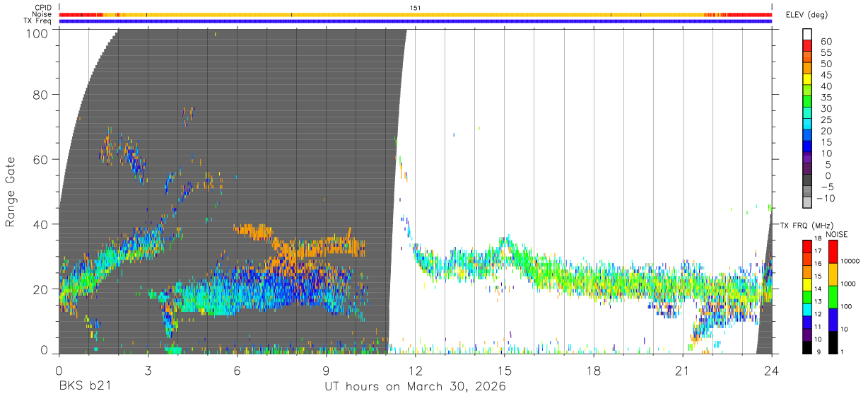Click TX FRQ colorbar label 14
Image resolution: width=868 pixels, height=401 pixels.
pyautogui.click(x=819, y=289)
